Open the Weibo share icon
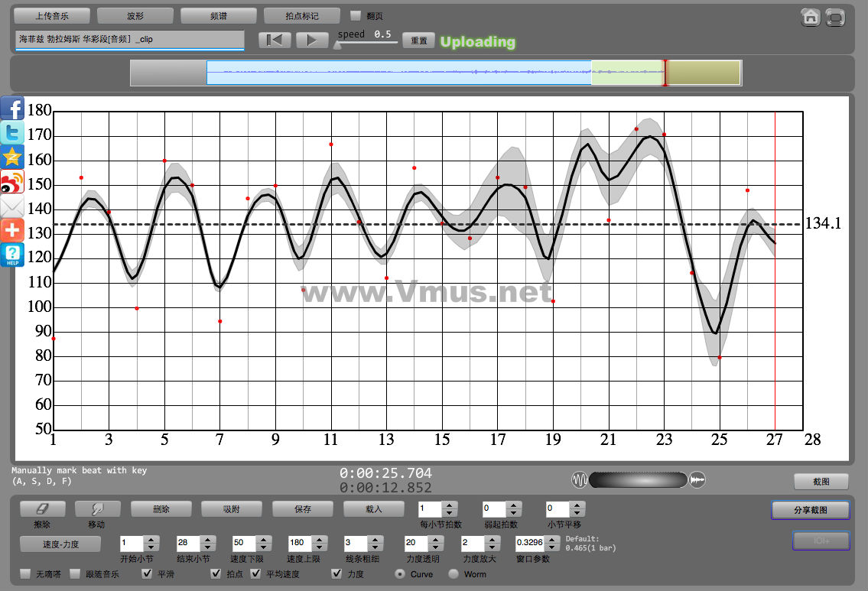The width and height of the screenshot is (868, 591). tap(12, 182)
